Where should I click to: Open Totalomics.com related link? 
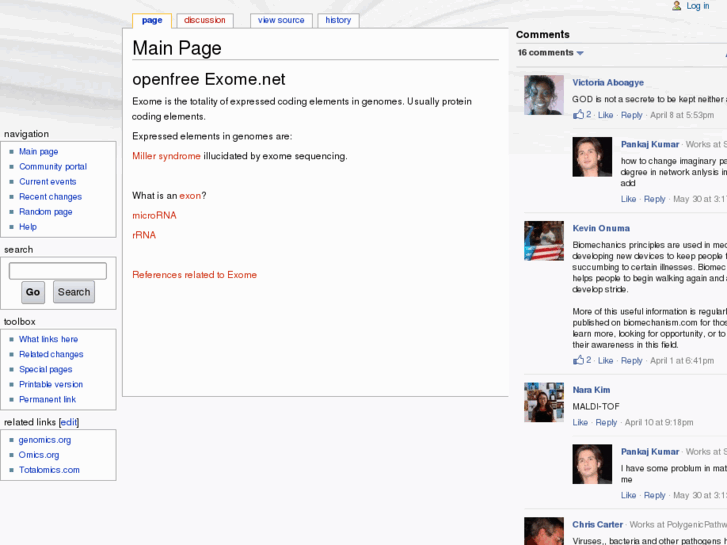tap(49, 470)
